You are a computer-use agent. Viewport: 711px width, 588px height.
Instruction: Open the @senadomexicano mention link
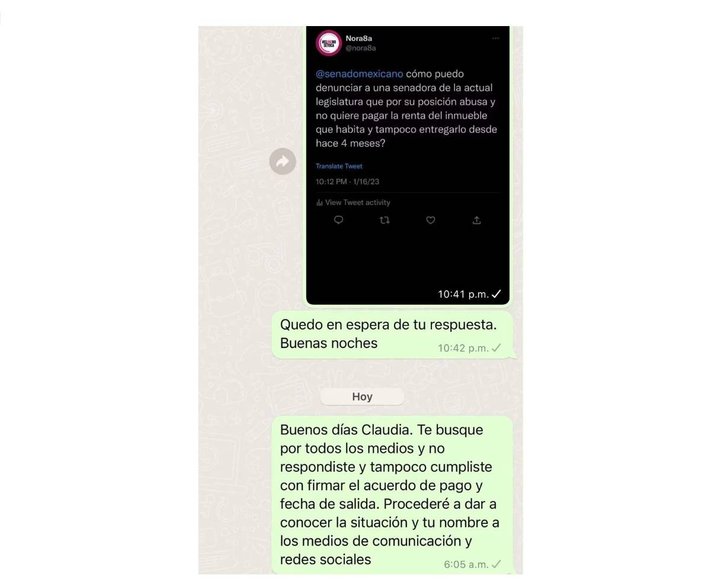359,74
